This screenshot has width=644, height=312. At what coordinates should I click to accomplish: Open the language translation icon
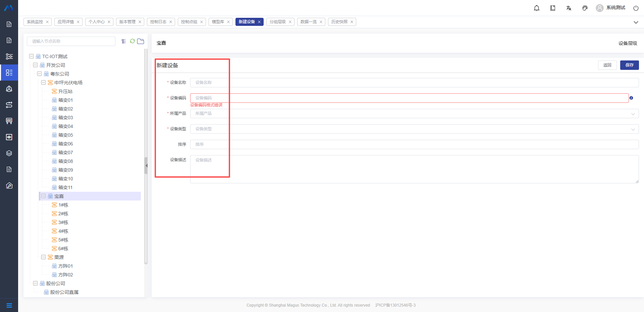pyautogui.click(x=569, y=8)
